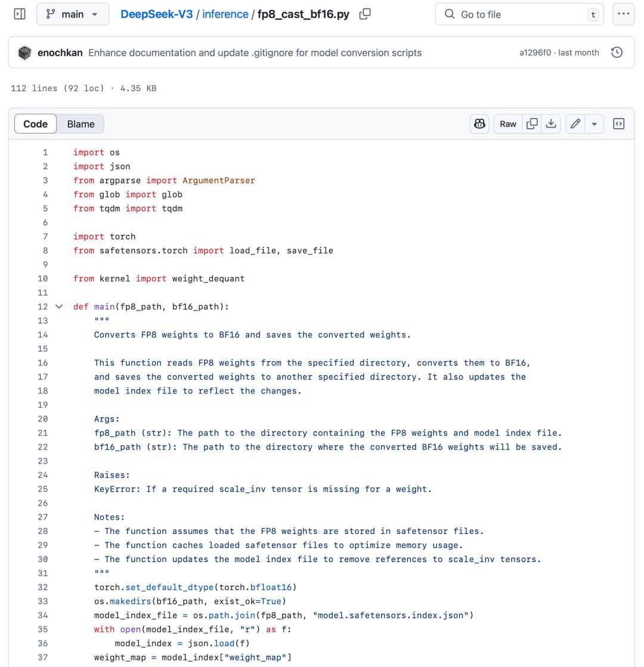Select the Code view tab
The image size is (644, 667).
point(35,124)
